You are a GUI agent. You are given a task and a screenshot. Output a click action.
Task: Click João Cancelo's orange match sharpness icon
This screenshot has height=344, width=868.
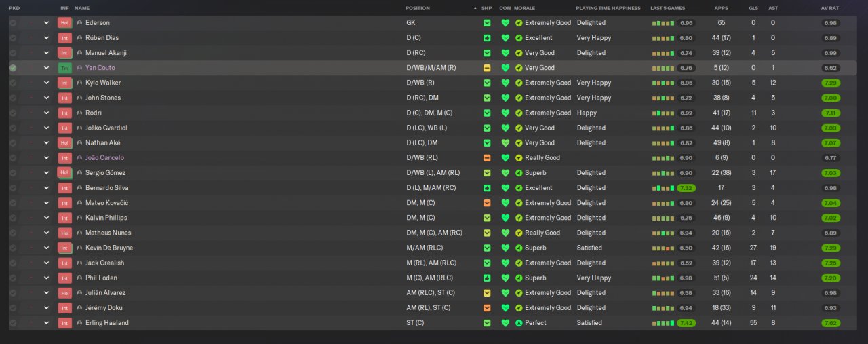[487, 158]
